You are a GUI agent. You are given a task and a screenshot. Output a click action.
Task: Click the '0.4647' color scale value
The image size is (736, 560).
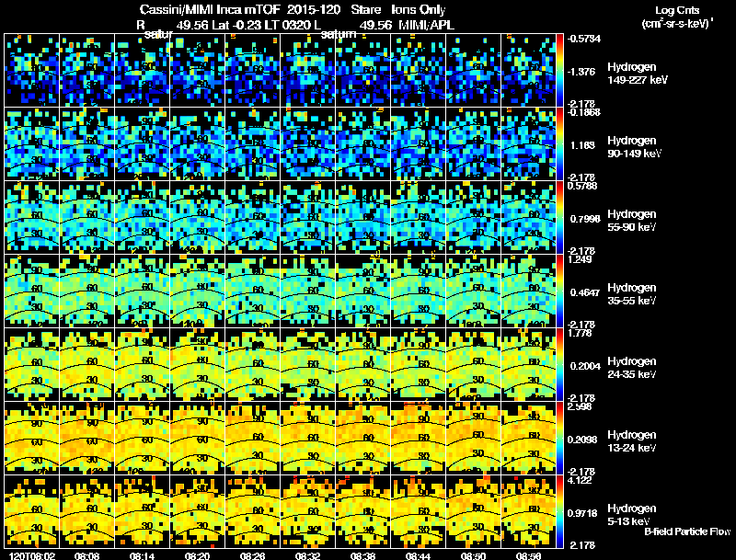click(585, 292)
